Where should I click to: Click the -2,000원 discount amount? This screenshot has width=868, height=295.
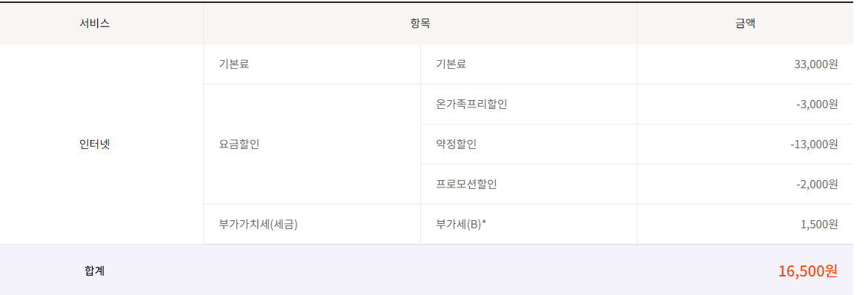(x=817, y=185)
